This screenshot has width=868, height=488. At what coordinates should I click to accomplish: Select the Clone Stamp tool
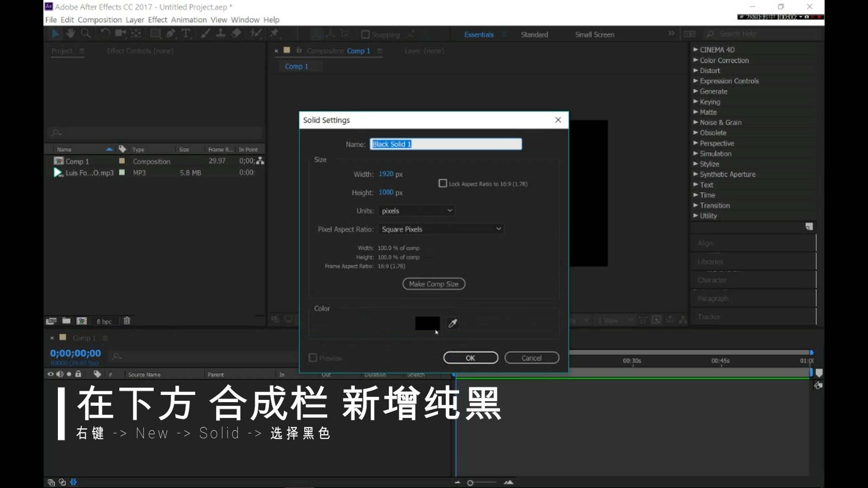(x=221, y=33)
